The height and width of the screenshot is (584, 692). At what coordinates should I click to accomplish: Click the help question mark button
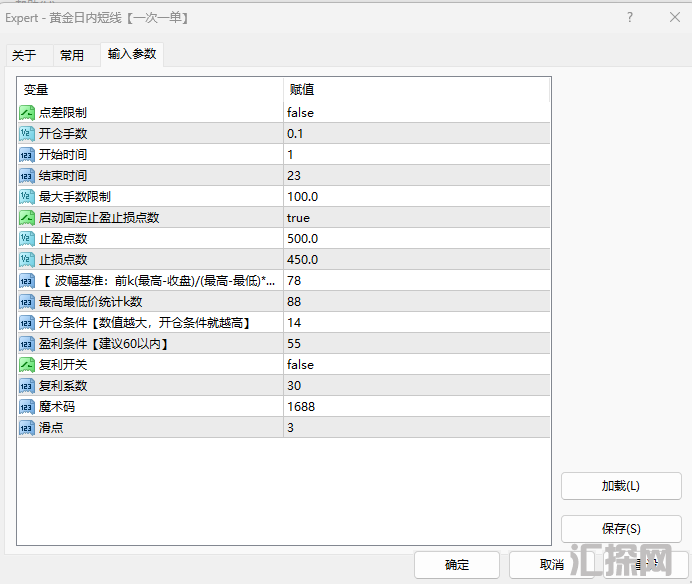(630, 18)
